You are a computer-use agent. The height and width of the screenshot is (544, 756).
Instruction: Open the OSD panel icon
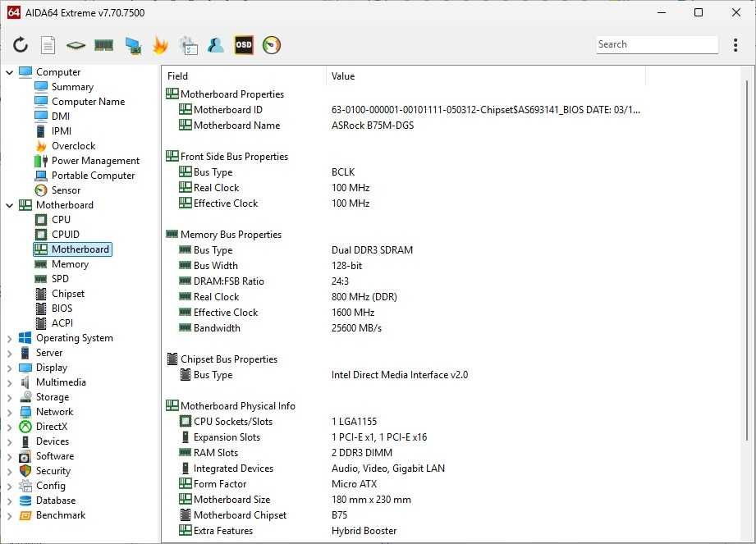(x=244, y=45)
